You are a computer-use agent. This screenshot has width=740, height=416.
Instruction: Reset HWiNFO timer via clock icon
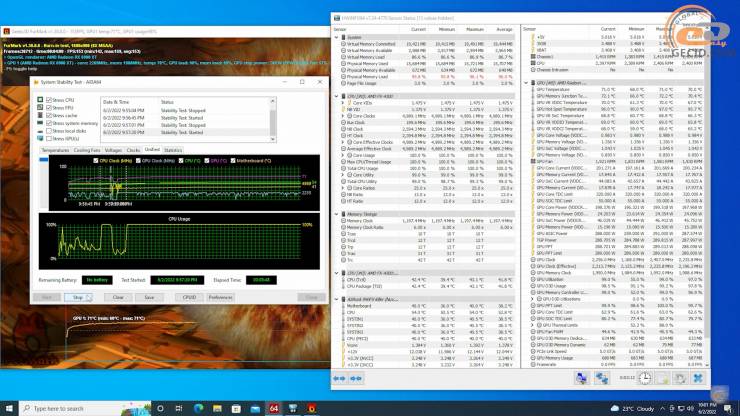[x=645, y=378]
